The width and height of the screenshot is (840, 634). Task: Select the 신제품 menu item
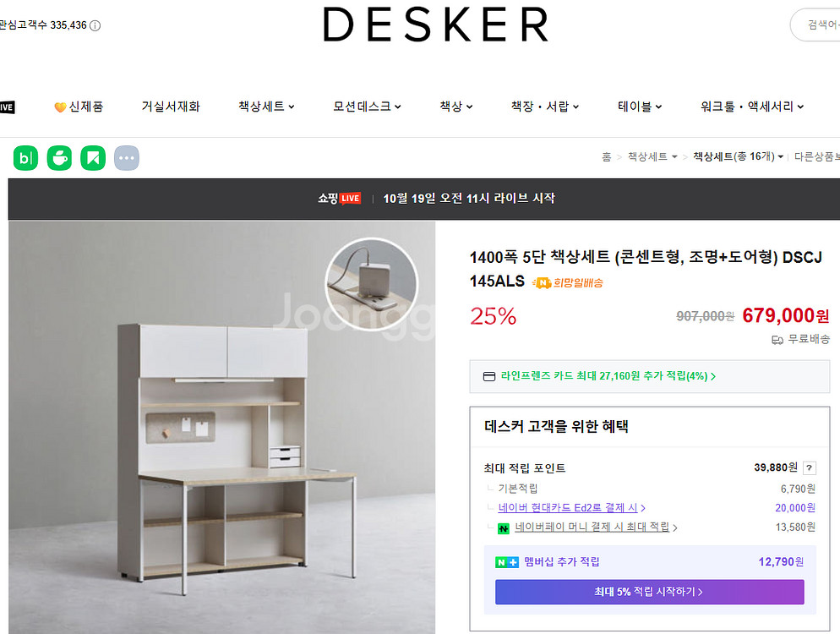(x=79, y=107)
